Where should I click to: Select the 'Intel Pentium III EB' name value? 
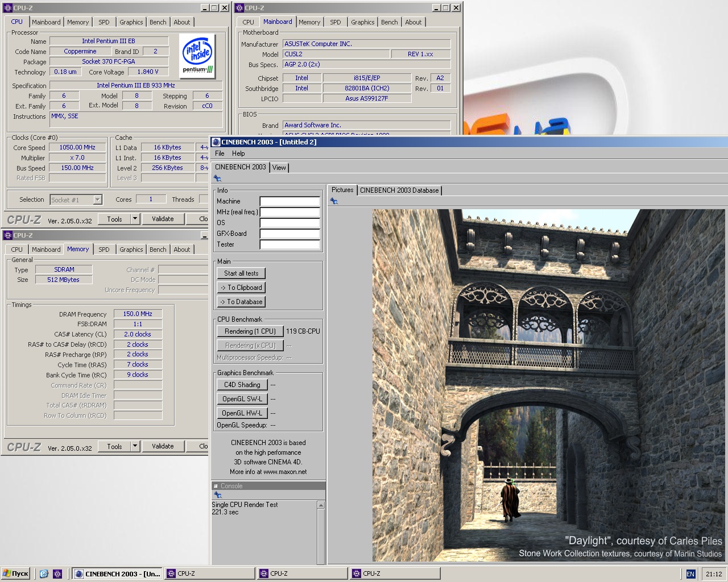[x=109, y=41]
